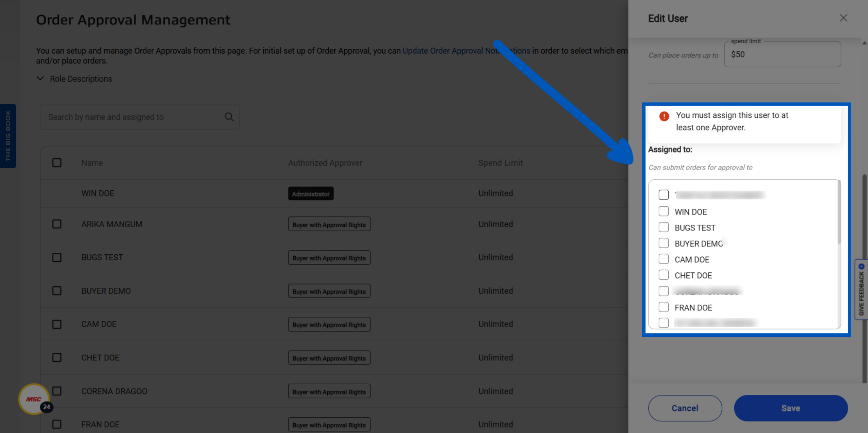The width and height of the screenshot is (868, 433).
Task: Click the search magnifier icon
Action: [229, 117]
